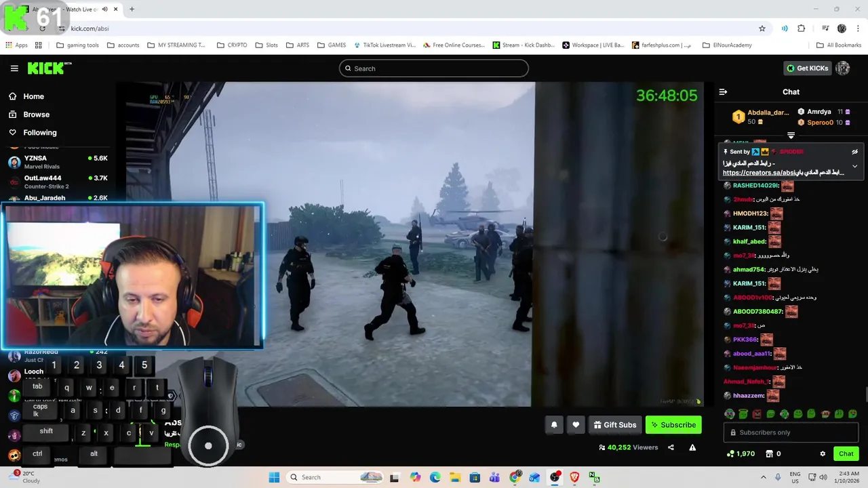This screenshot has width=868, height=488.
Task: Click the green Chat send button
Action: click(x=846, y=453)
